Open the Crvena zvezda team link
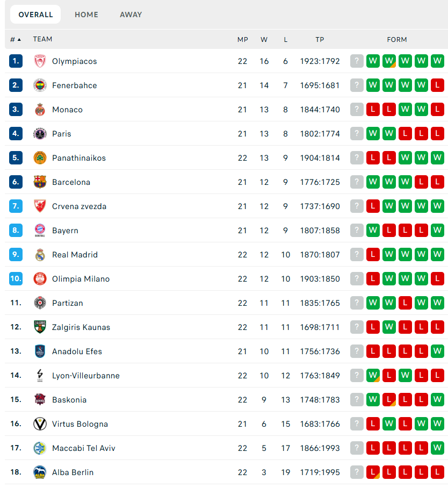This screenshot has width=448, height=488. point(79,206)
